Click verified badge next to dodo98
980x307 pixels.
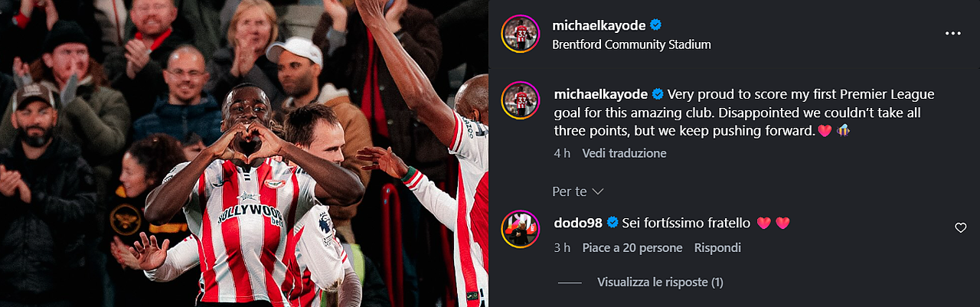coord(612,223)
